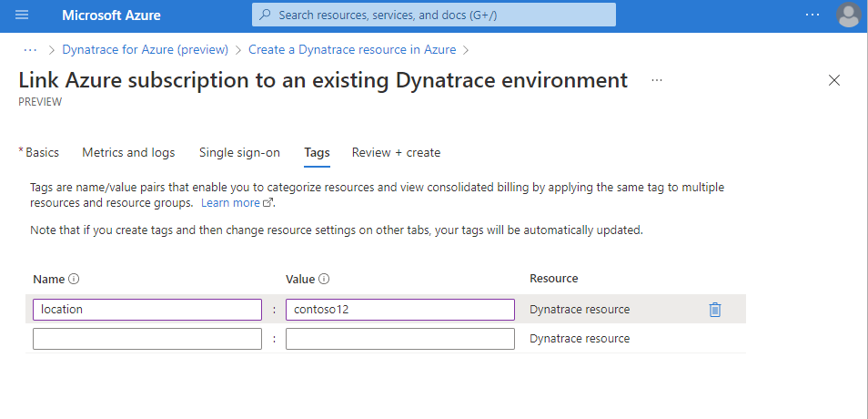Click the empty tag Name field
The height and width of the screenshot is (419, 868).
click(x=147, y=339)
